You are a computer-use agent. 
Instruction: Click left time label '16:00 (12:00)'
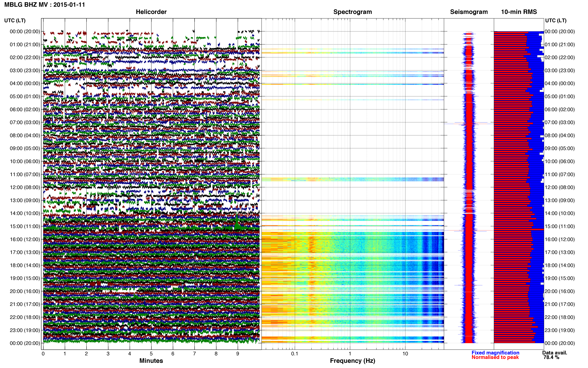pos(25,239)
